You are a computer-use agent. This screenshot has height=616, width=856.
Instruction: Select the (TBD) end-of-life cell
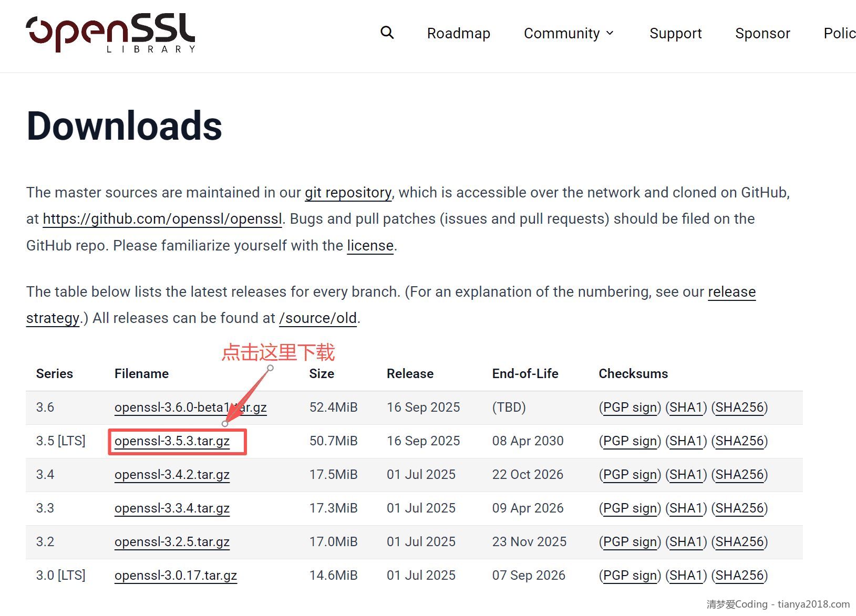[509, 408]
